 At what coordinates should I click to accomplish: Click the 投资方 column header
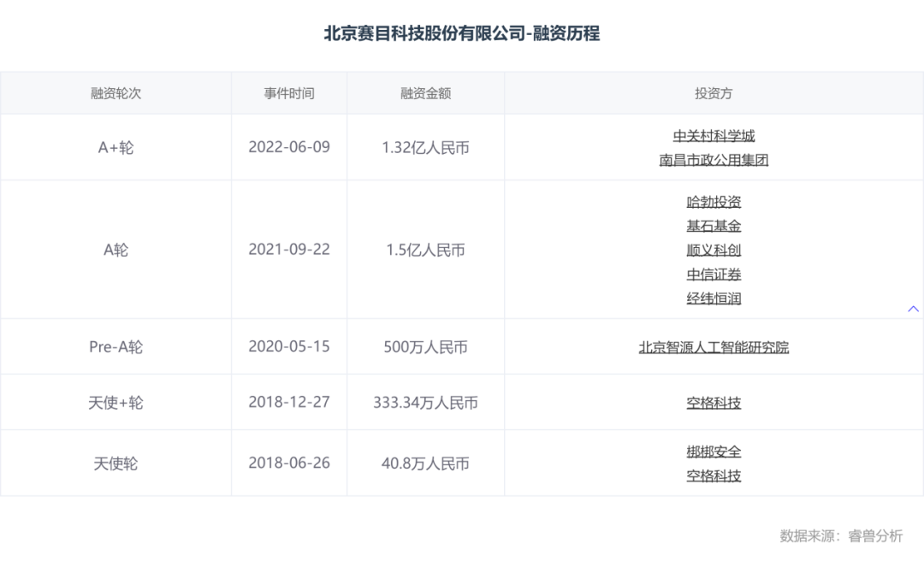click(714, 93)
